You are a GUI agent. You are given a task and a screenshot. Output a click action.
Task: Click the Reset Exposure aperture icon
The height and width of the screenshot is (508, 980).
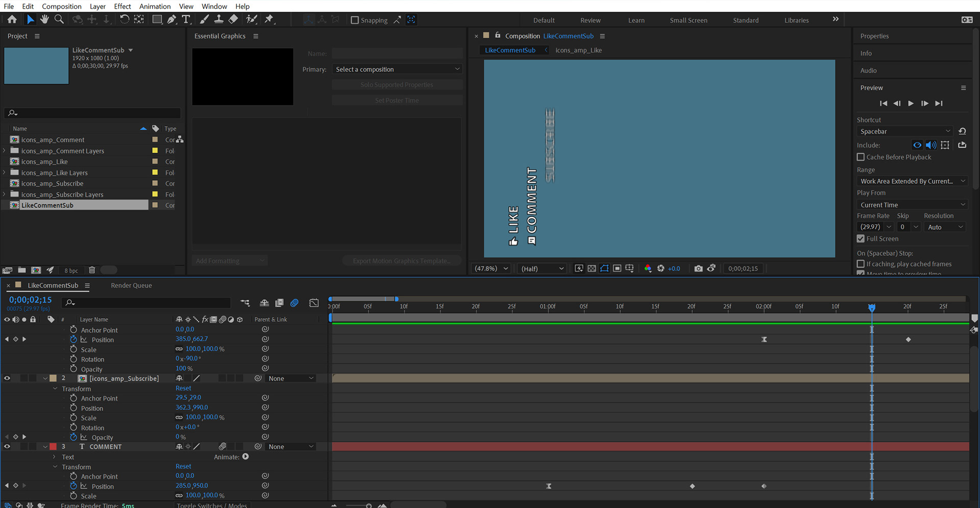(660, 269)
